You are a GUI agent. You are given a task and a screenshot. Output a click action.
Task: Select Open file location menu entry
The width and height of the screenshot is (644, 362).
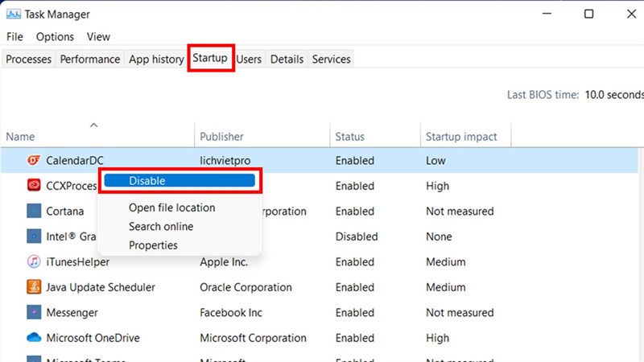click(171, 208)
